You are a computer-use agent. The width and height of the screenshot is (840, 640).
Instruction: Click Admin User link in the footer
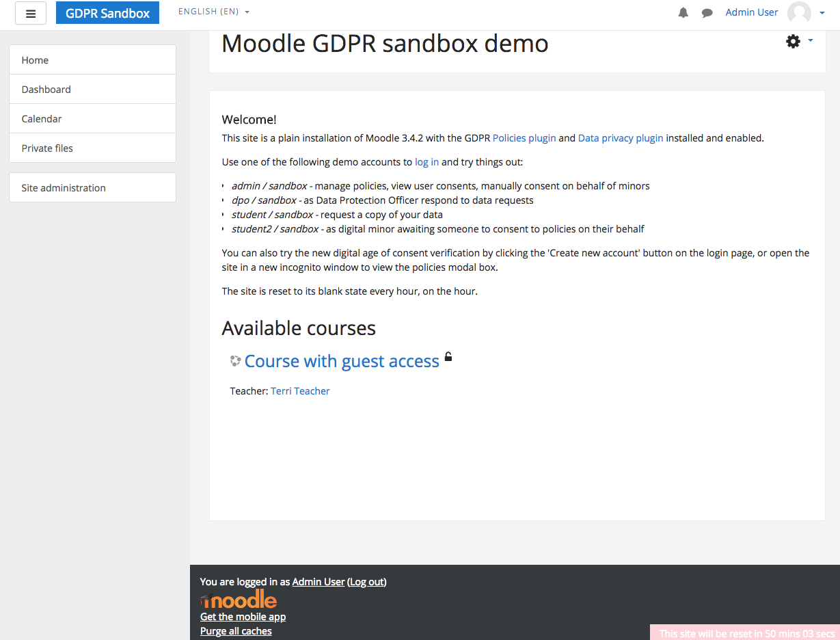tap(319, 582)
